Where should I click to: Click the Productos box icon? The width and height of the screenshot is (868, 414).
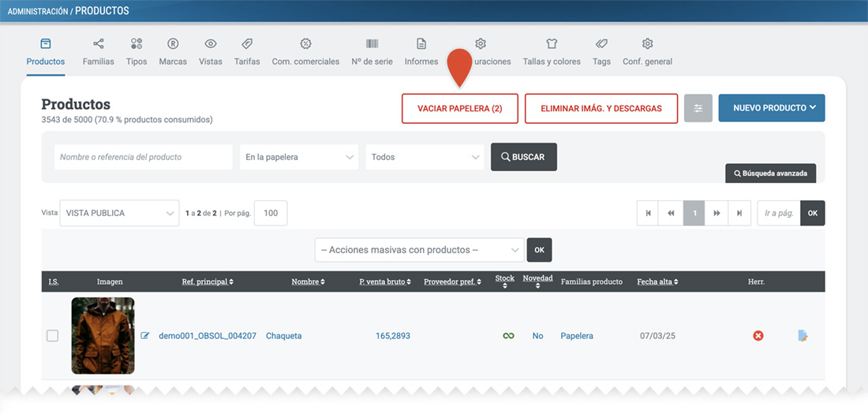[46, 43]
